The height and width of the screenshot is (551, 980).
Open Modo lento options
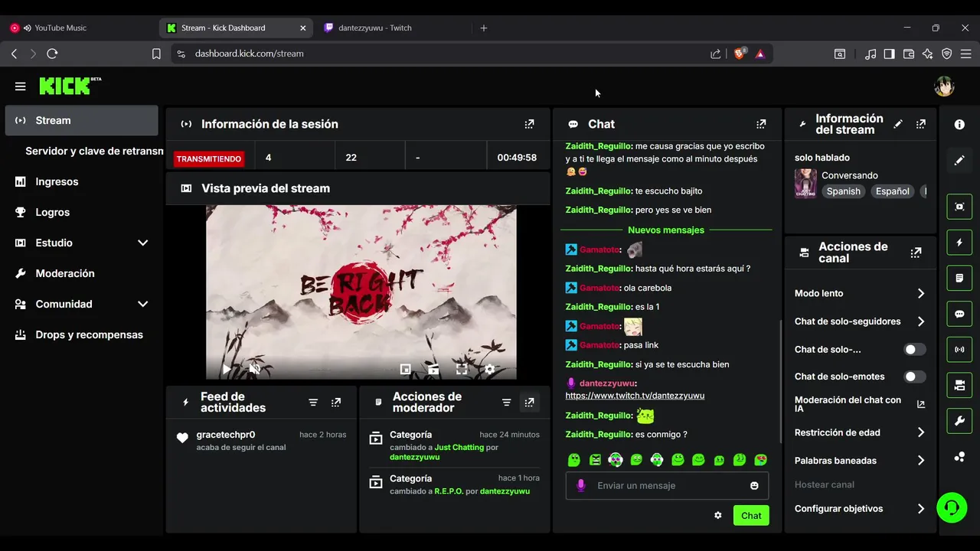coord(861,294)
